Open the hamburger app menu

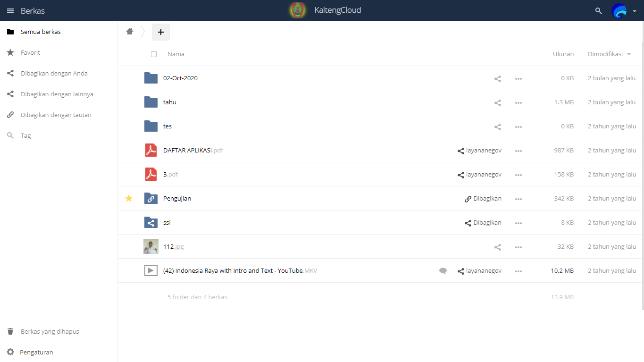10,10
